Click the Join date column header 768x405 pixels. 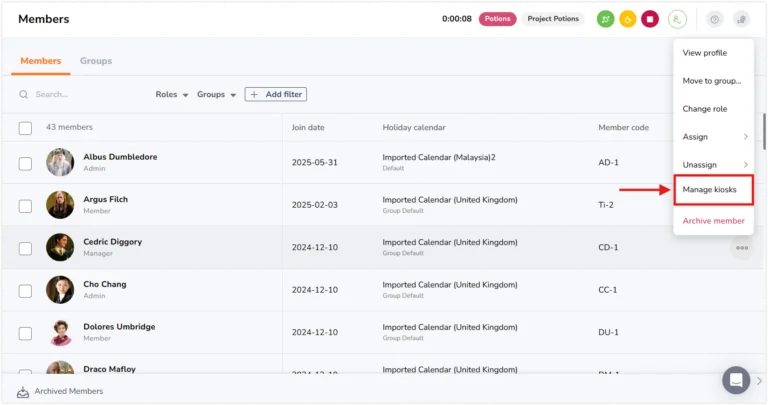308,127
